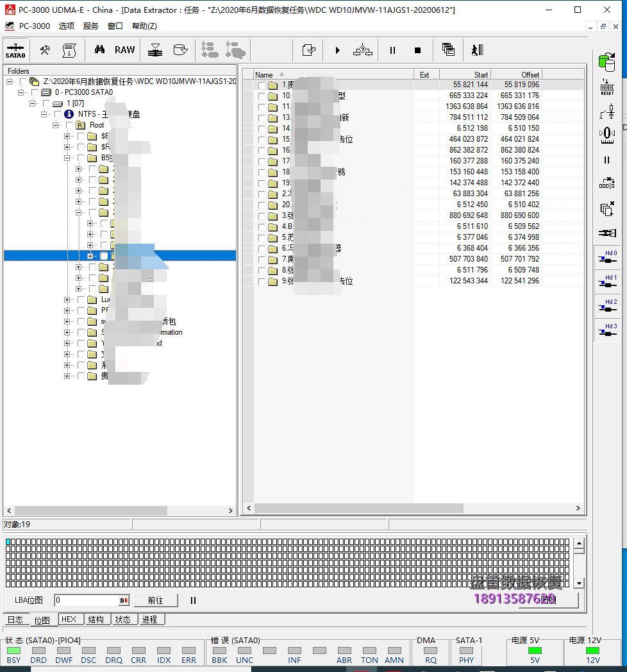Click the flowchart decision icon
Image resolution: width=627 pixels, height=672 pixels.
[363, 50]
